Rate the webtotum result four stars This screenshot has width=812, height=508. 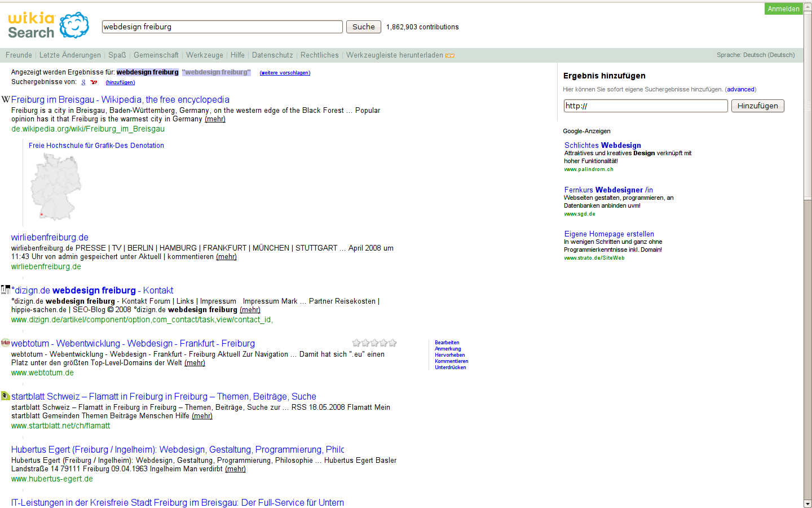[x=383, y=343]
